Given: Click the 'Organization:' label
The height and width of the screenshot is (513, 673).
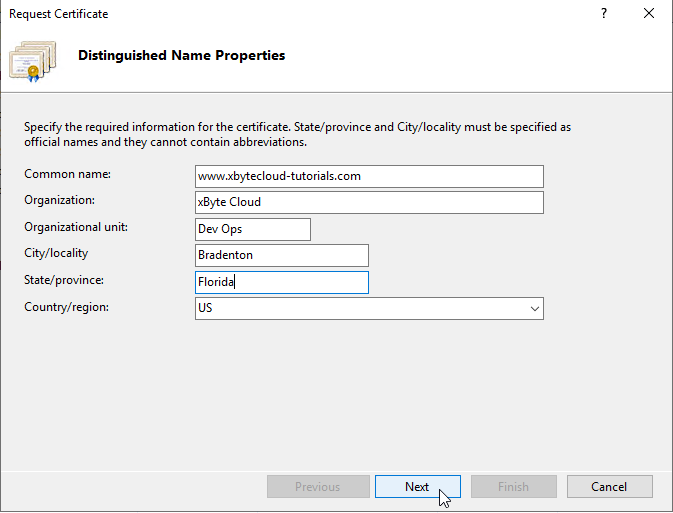Looking at the screenshot, I should pos(59,200).
